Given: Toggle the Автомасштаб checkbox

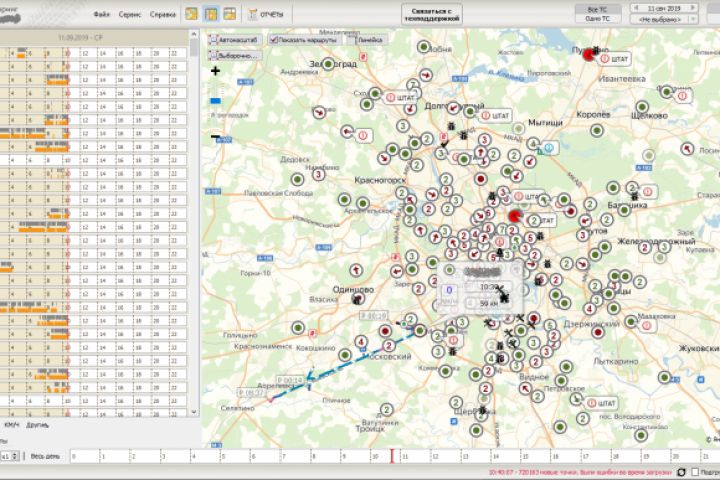Looking at the screenshot, I should [x=214, y=40].
